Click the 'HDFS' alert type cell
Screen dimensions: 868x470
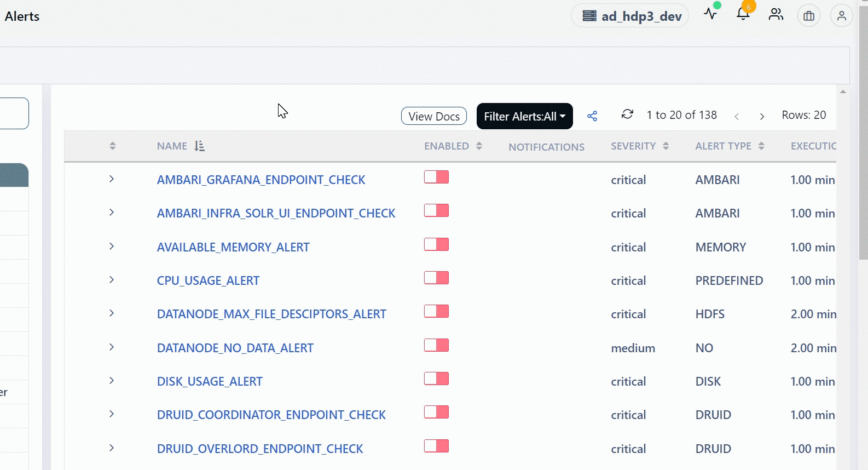(x=710, y=314)
